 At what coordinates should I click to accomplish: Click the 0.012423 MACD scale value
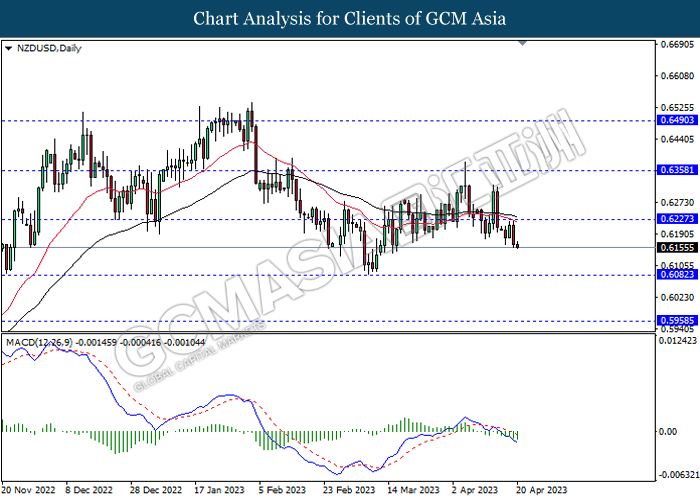(x=677, y=341)
